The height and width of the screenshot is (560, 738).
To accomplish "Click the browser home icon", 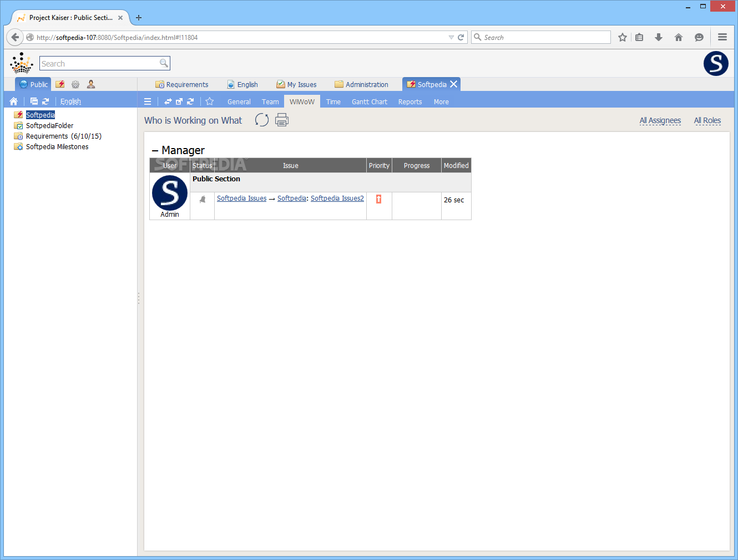I will 679,37.
